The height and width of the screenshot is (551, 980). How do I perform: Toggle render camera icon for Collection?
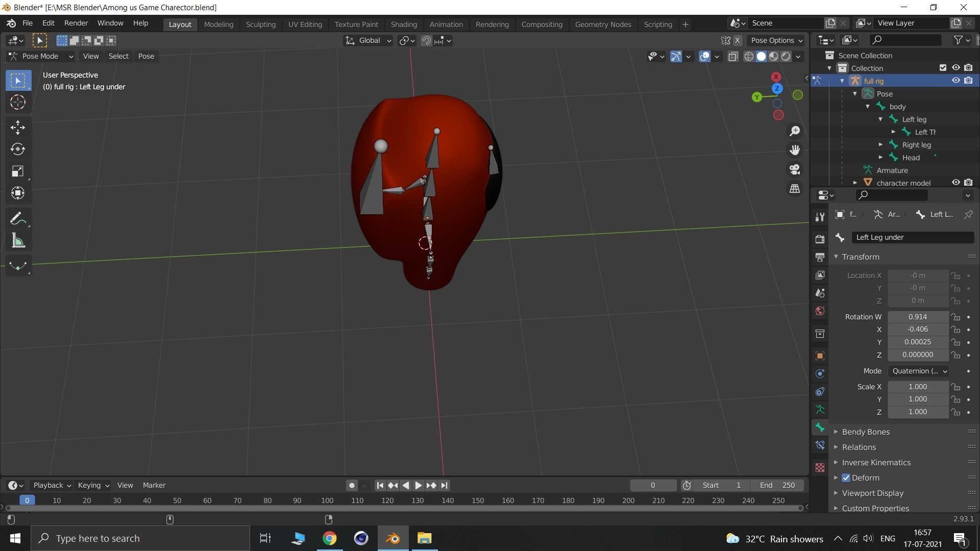pyautogui.click(x=968, y=68)
